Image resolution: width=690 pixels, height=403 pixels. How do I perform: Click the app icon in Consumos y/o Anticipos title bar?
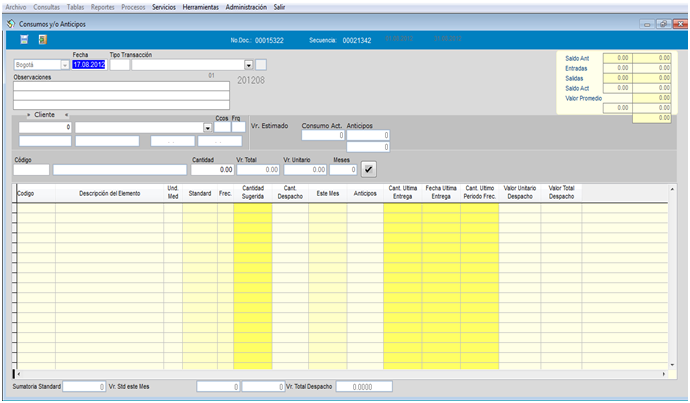pyautogui.click(x=11, y=24)
